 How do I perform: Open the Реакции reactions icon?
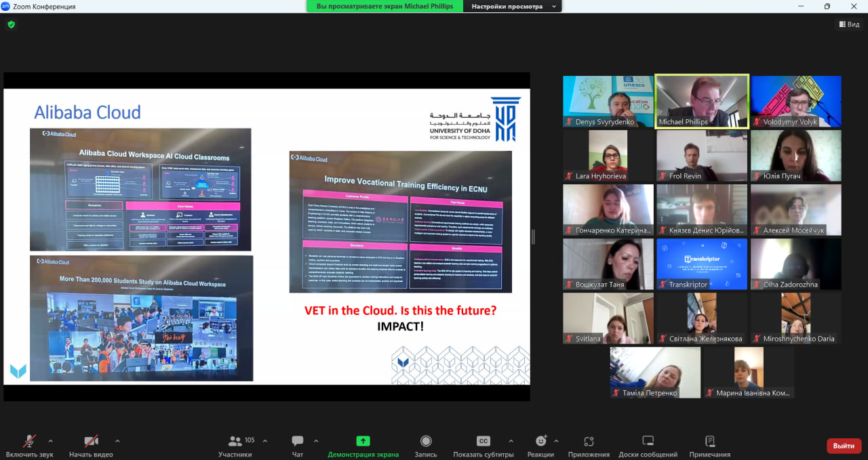point(540,442)
